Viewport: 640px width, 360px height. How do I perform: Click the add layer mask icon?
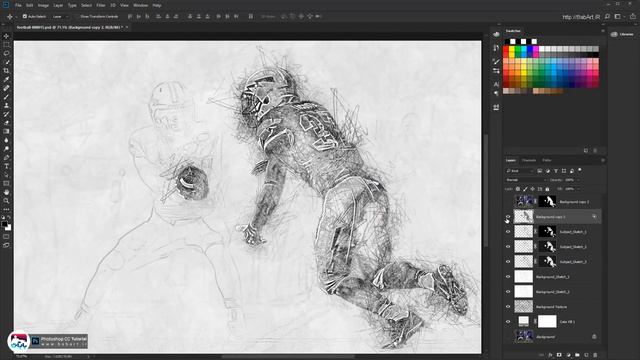tap(559, 355)
